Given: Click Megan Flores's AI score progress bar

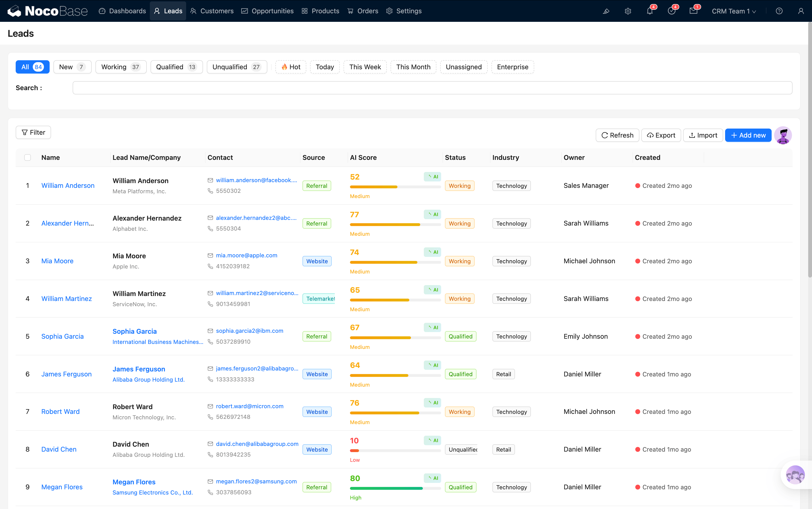Looking at the screenshot, I should point(395,488).
